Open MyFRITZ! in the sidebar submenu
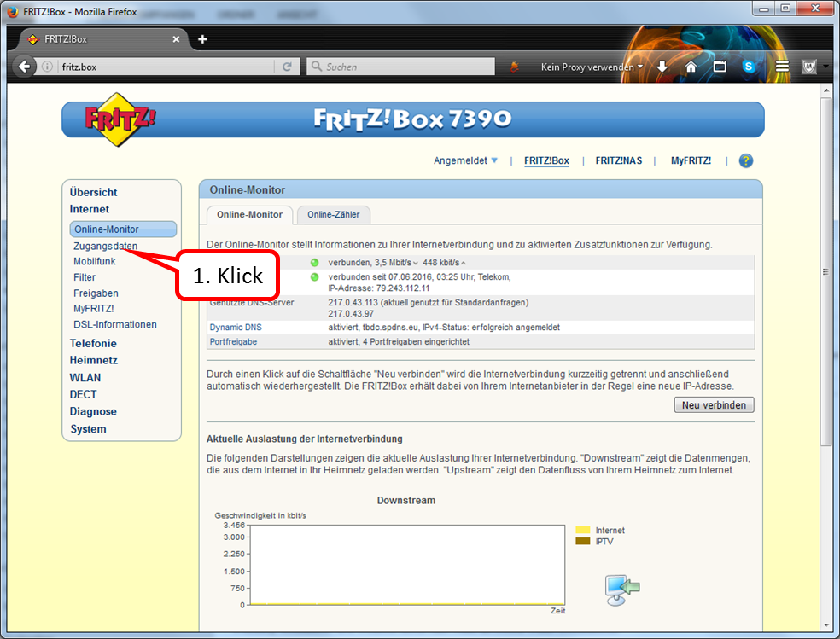840x639 pixels. (94, 308)
